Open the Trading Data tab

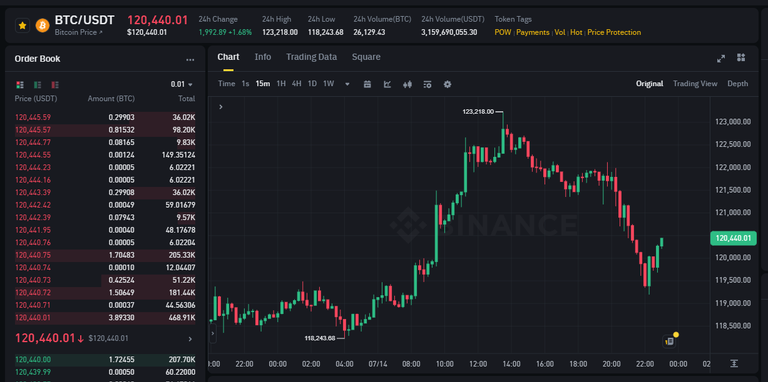312,57
